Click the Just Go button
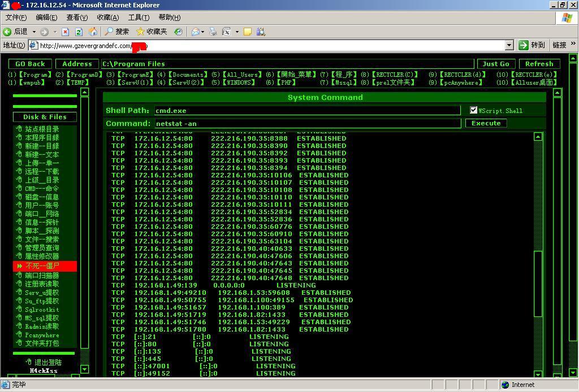 pos(495,64)
